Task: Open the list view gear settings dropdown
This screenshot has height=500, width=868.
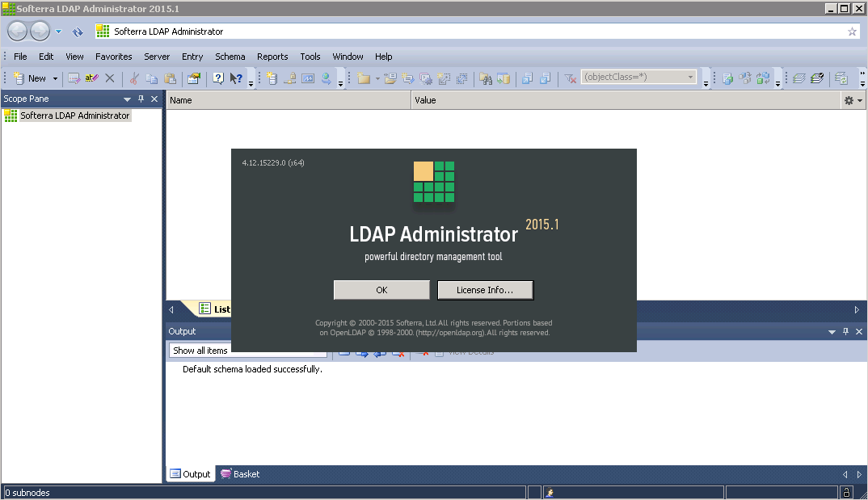Action: coord(853,100)
